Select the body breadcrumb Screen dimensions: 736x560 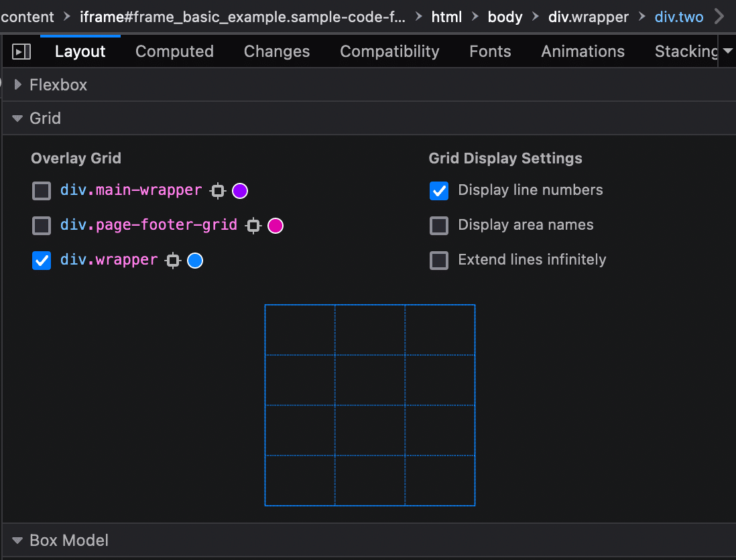click(505, 17)
